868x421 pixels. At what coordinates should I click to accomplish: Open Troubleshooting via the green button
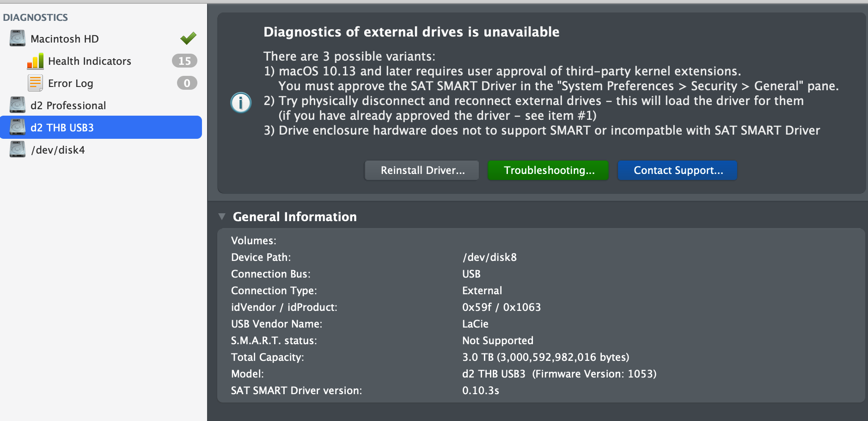pos(549,170)
